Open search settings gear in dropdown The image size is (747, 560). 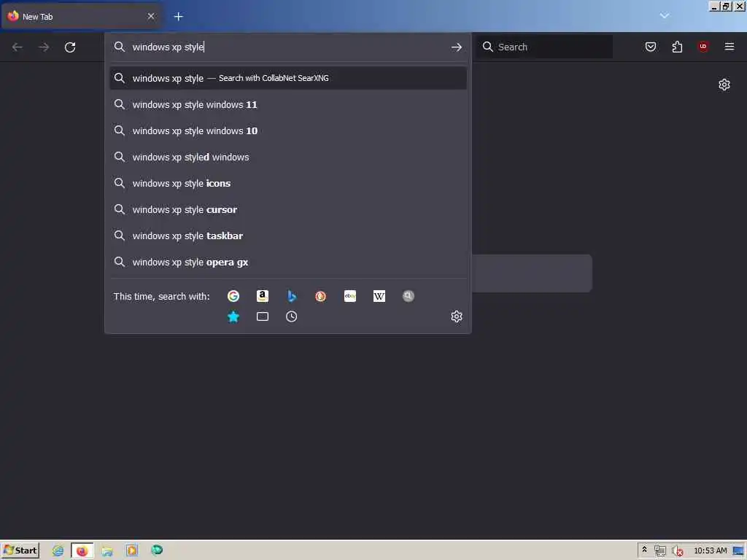(457, 316)
